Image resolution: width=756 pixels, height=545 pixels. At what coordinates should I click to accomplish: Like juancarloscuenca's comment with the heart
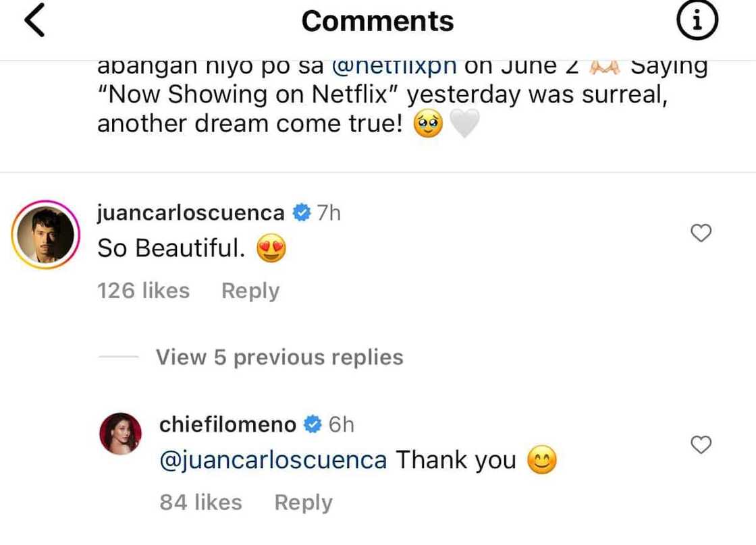coord(701,232)
